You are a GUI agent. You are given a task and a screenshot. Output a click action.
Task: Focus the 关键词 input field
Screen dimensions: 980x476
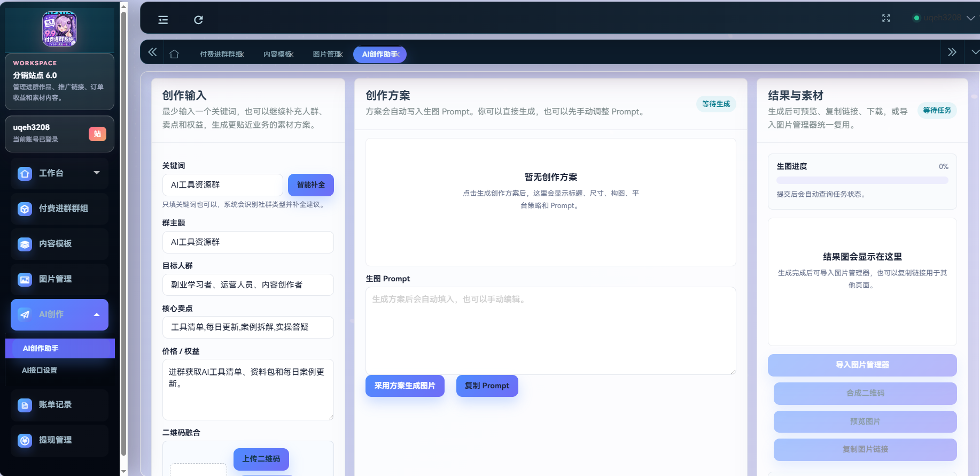[223, 185]
